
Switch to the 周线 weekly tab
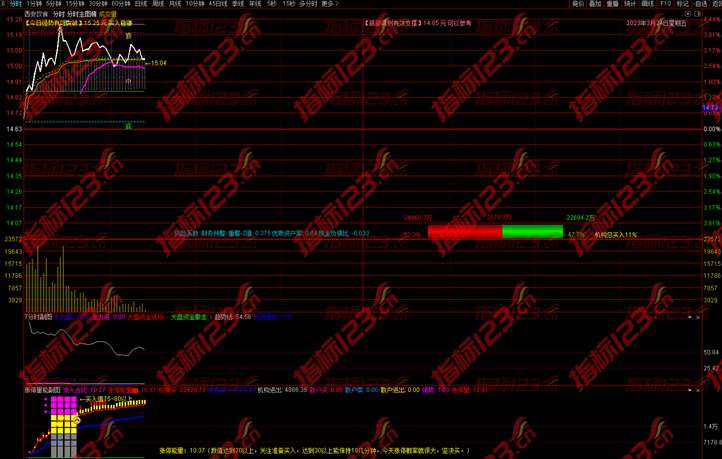(x=159, y=4)
